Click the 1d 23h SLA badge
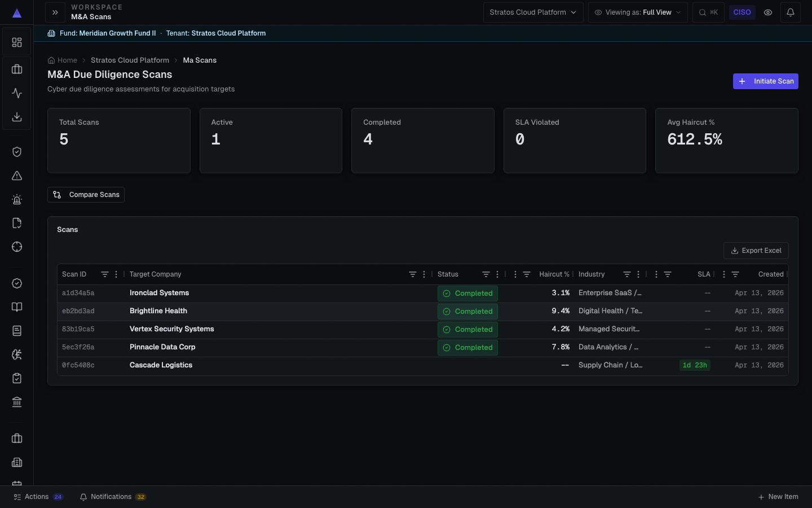The image size is (812, 508). (695, 365)
